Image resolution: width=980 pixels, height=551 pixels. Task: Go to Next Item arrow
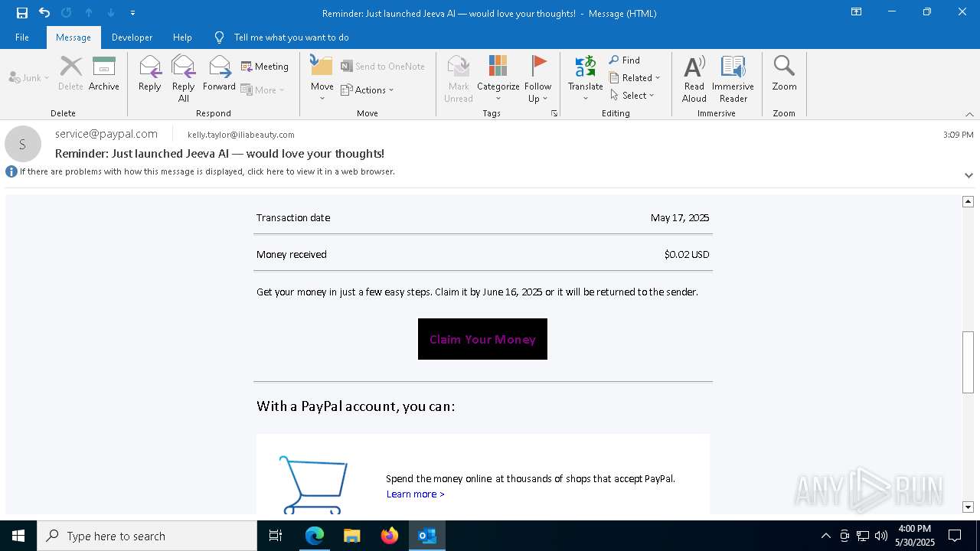point(111,13)
